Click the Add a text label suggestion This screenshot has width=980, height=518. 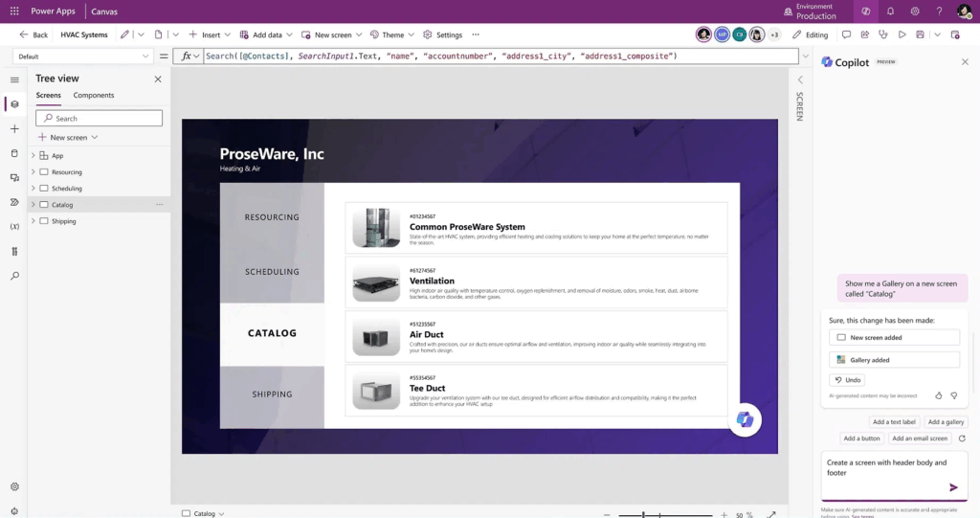[894, 422]
